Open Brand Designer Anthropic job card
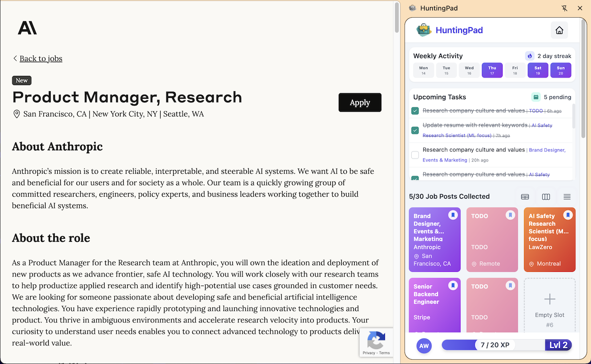 pos(435,239)
